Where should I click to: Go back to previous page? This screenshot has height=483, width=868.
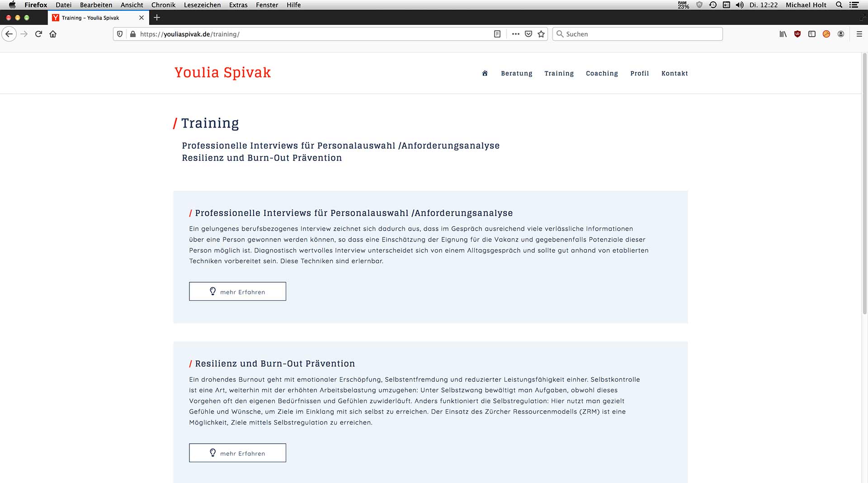pos(9,34)
